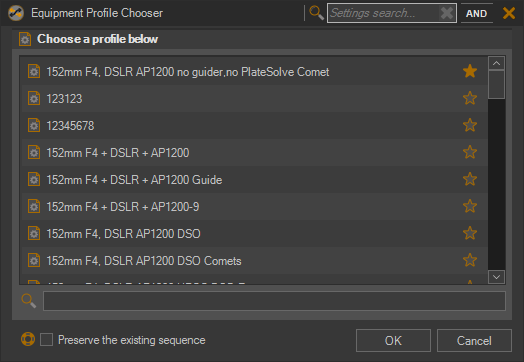This screenshot has height=362, width=524.
Task: Click the Equipment Profile Chooser app logo
Action: click(x=16, y=13)
